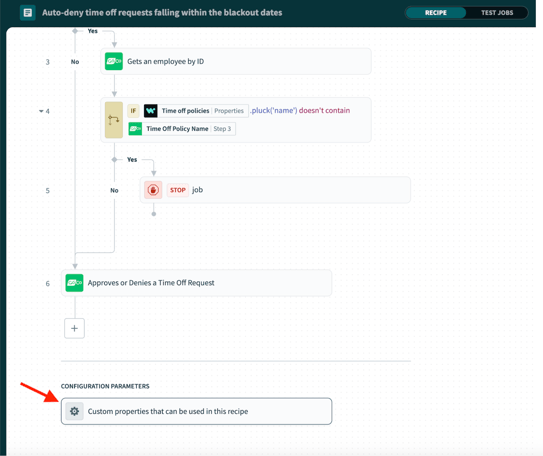543x456 pixels.
Task: Collapse step 4 using its arrow
Action: [x=41, y=111]
